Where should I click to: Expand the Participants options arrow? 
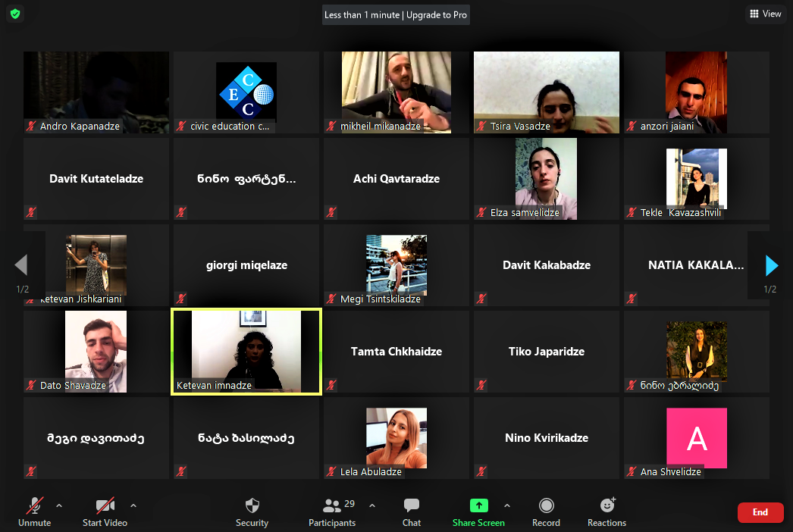(x=371, y=505)
